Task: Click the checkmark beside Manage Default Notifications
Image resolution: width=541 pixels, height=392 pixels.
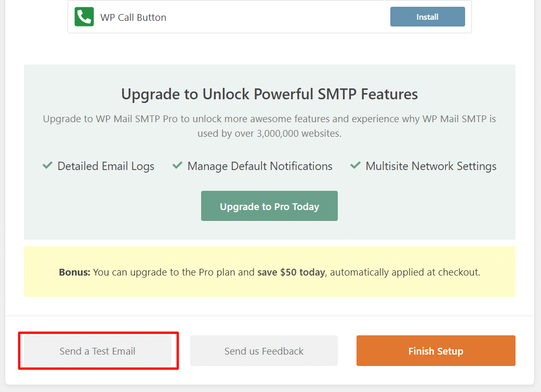Action: coord(177,165)
